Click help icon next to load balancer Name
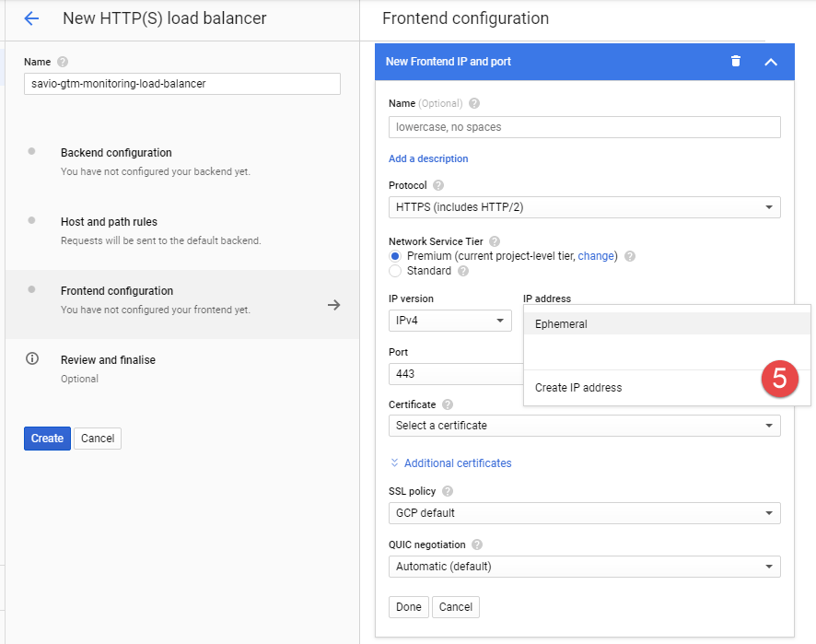This screenshot has width=816, height=644. click(x=63, y=62)
